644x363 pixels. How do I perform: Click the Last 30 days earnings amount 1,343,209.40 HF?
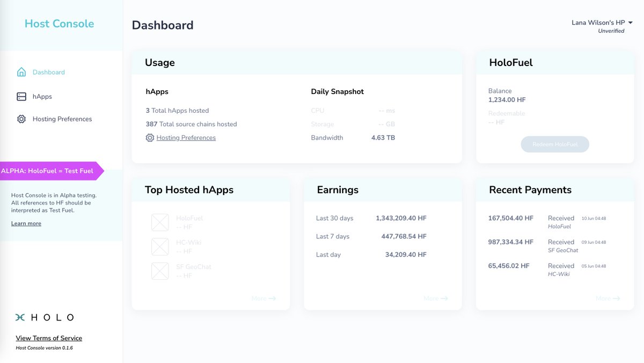click(x=401, y=219)
